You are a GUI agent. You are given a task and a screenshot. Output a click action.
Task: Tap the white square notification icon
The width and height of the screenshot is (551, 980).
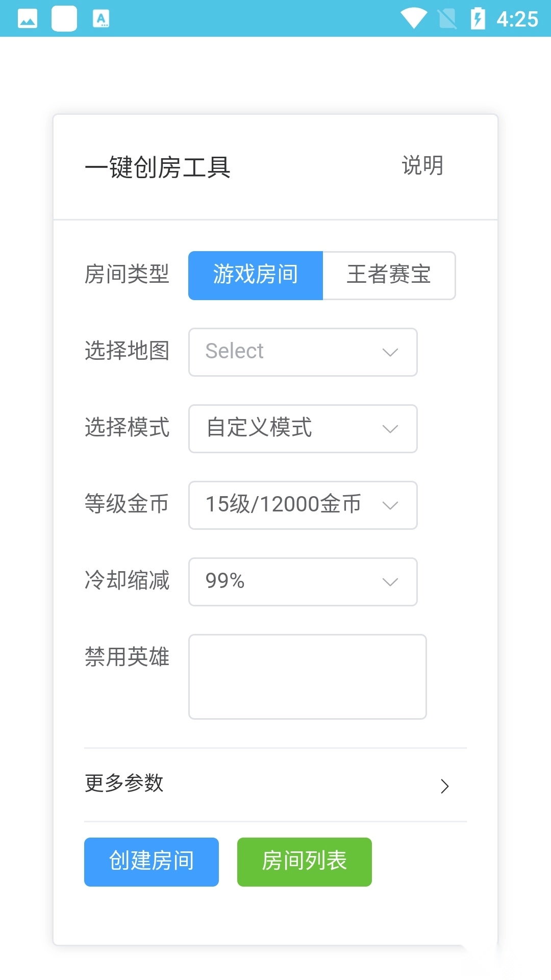coord(65,19)
